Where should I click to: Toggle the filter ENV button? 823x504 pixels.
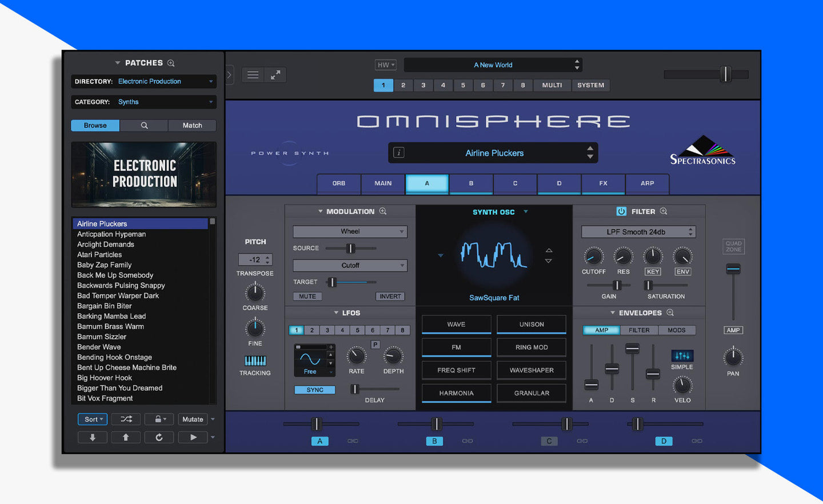click(x=683, y=271)
